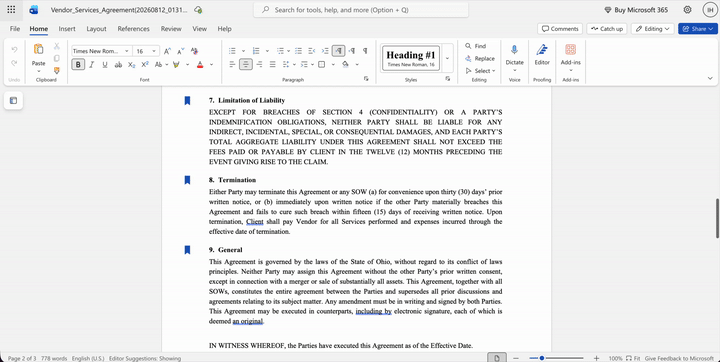The width and height of the screenshot is (720, 362).
Task: Open the settings gear icon
Action: (687, 10)
